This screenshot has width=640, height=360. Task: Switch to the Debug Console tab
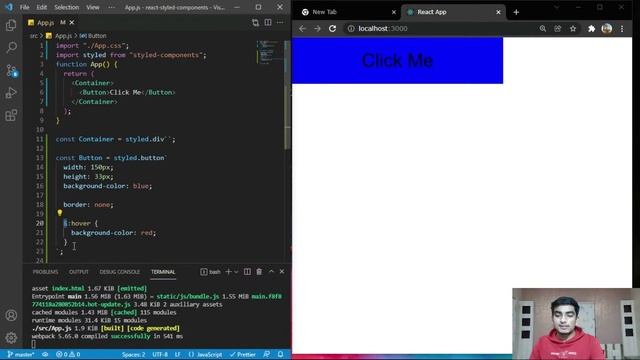point(120,272)
